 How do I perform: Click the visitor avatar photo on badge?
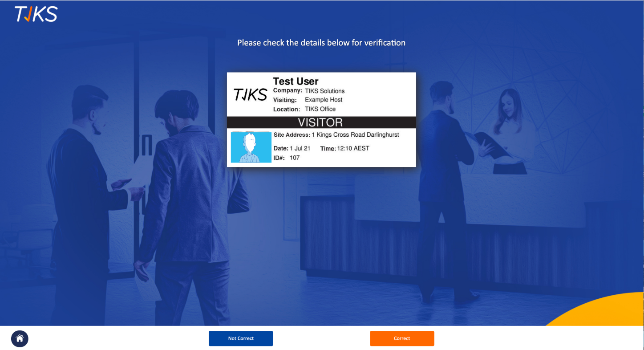pyautogui.click(x=251, y=147)
